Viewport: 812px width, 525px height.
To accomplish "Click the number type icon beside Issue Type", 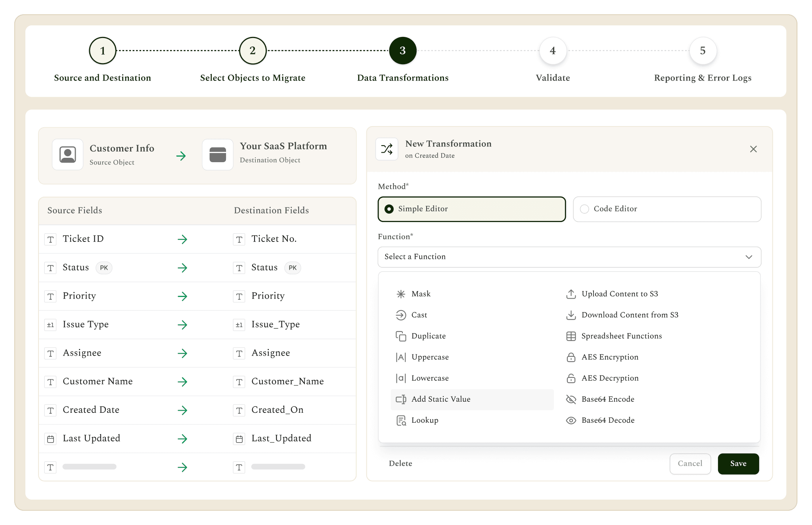I will coord(50,325).
